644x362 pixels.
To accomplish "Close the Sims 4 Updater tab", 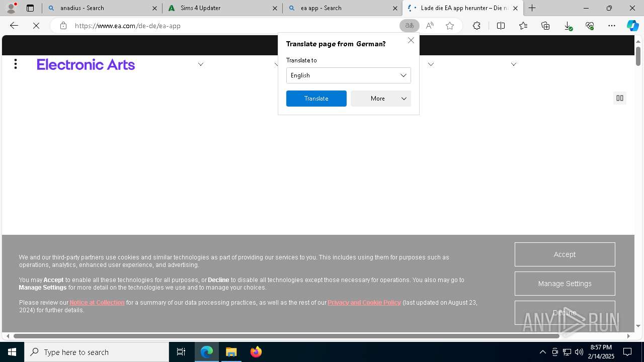I will point(275,8).
